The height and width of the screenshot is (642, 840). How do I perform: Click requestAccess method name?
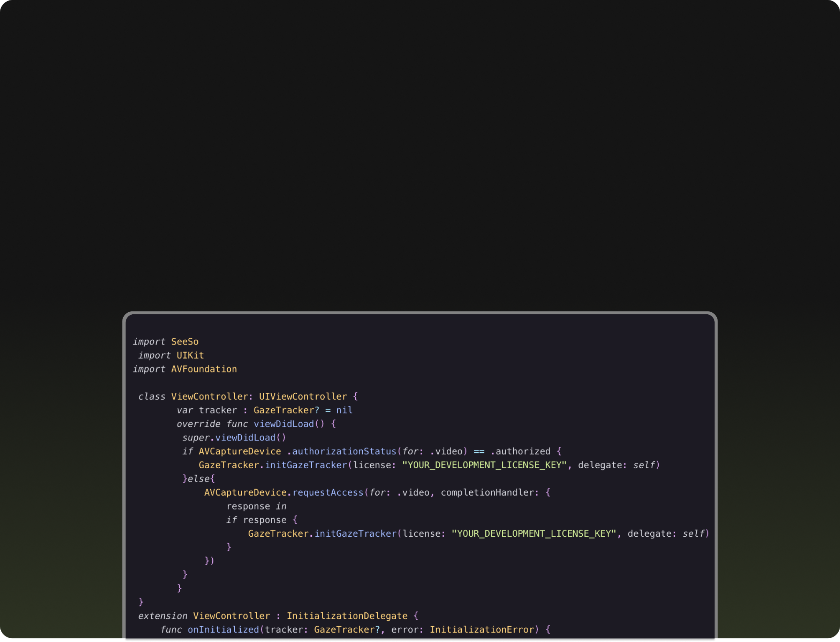(328, 492)
